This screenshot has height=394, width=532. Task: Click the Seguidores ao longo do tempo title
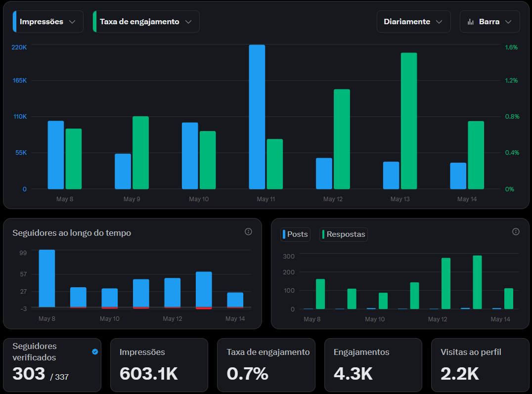click(x=72, y=233)
